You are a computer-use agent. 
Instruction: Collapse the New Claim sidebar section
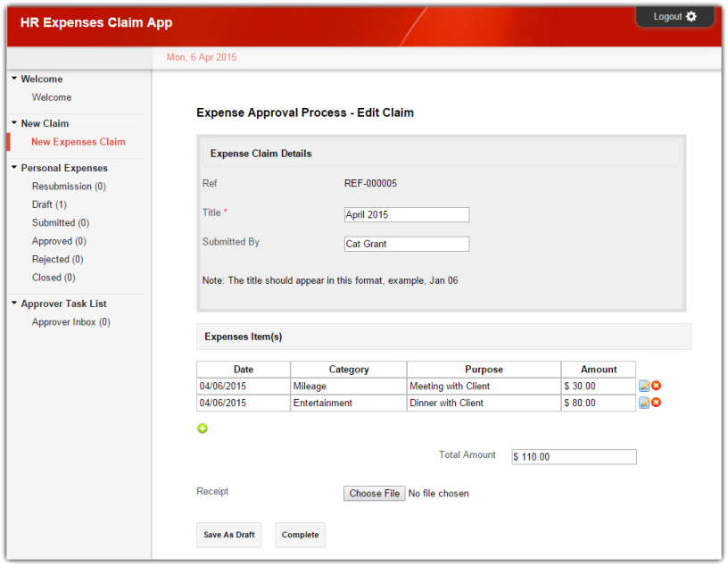pyautogui.click(x=14, y=123)
